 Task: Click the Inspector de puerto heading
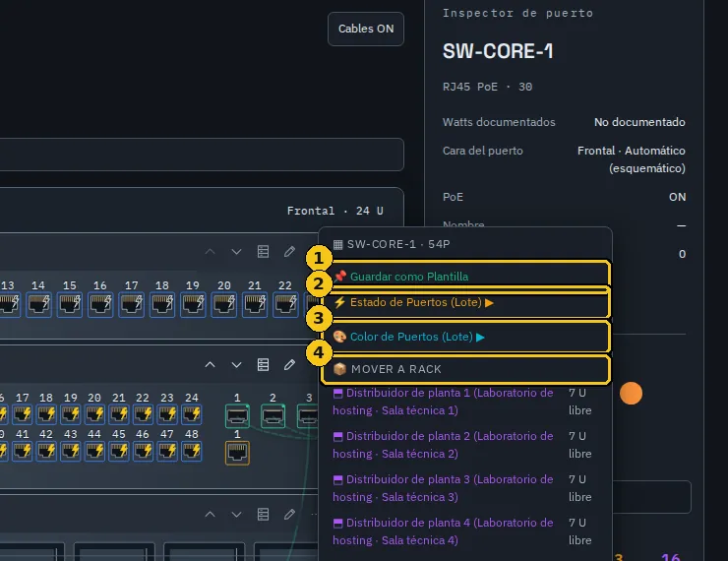pyautogui.click(x=517, y=13)
